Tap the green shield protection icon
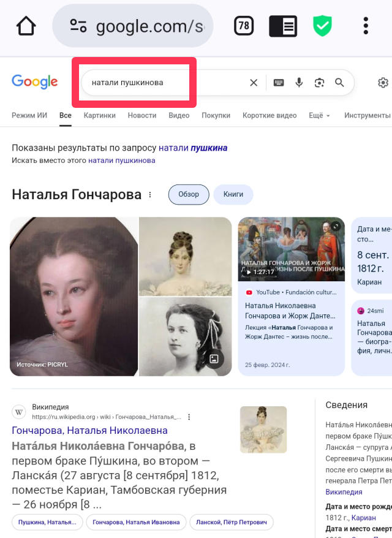The width and height of the screenshot is (392, 538). click(322, 26)
